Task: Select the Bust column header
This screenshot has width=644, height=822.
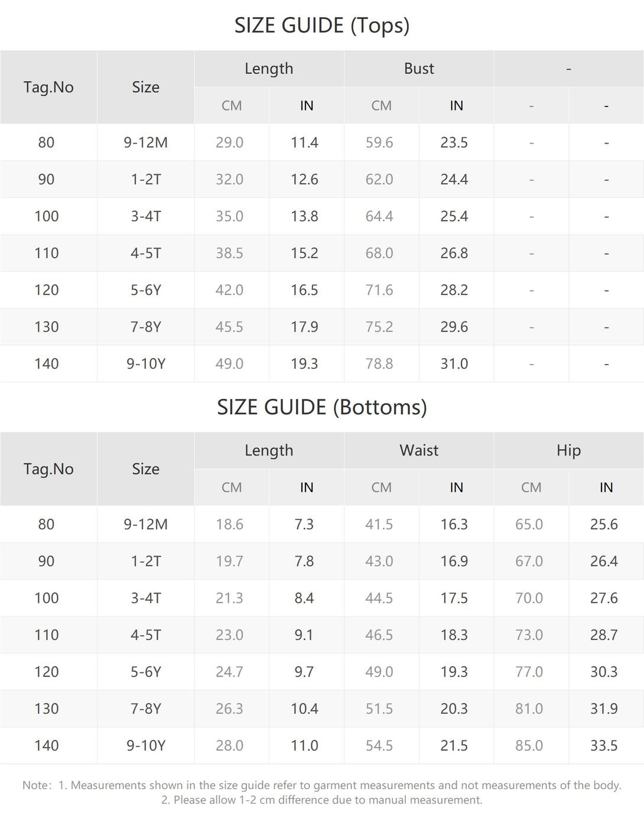Action: (419, 69)
